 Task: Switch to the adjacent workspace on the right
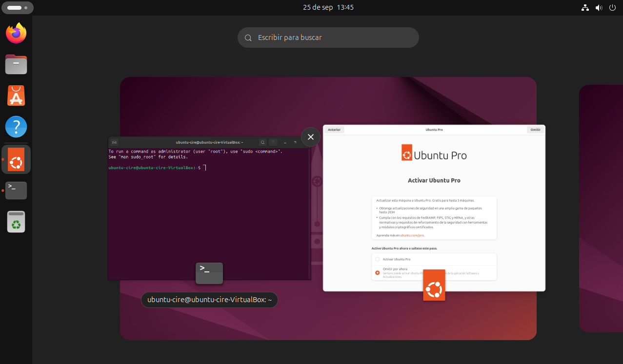point(601,209)
